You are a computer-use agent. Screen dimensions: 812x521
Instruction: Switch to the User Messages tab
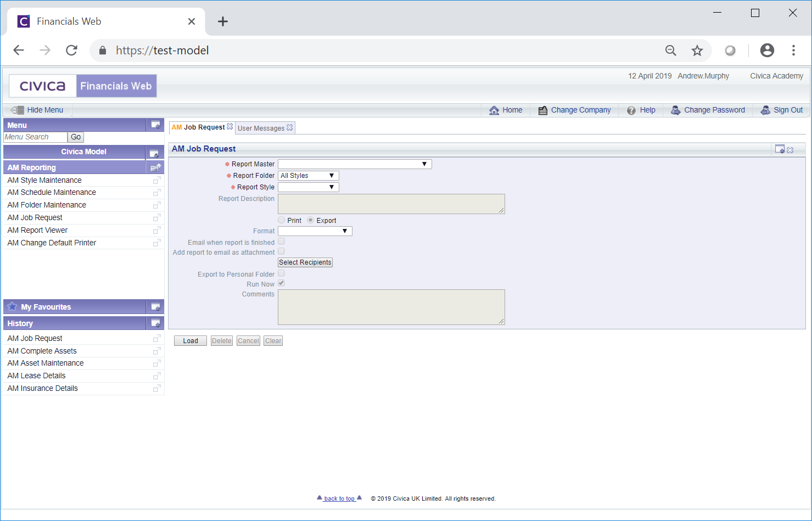261,128
